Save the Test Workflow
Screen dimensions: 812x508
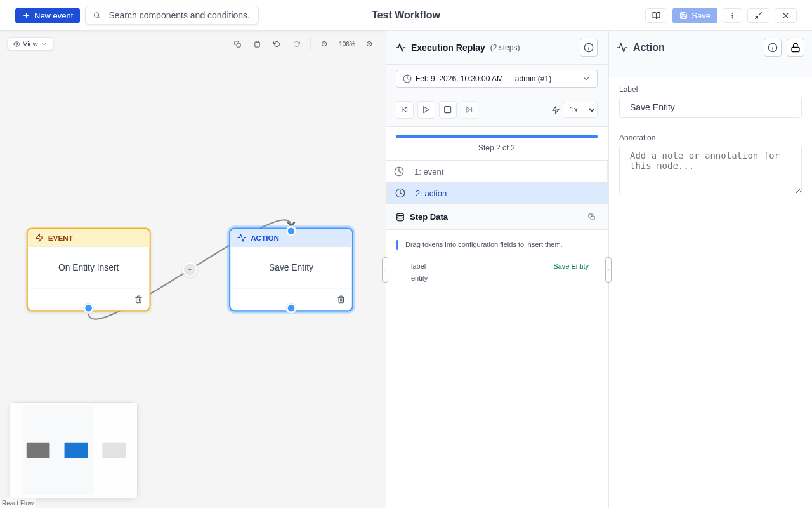pyautogui.click(x=694, y=15)
